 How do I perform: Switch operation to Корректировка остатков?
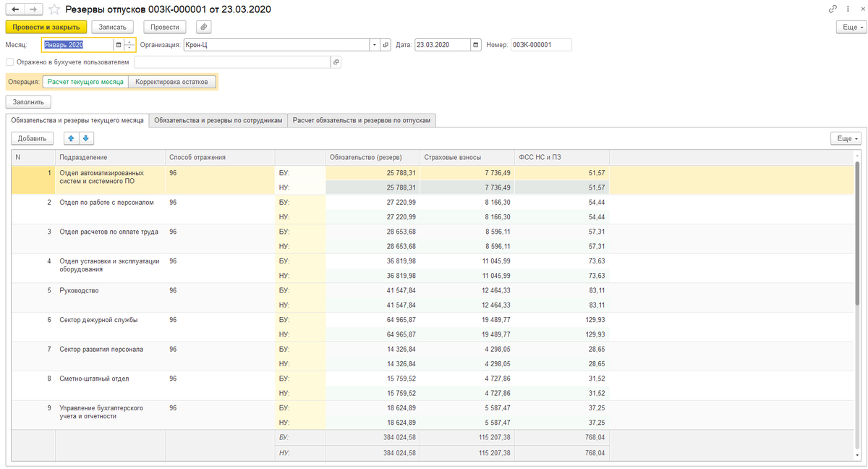tap(171, 82)
